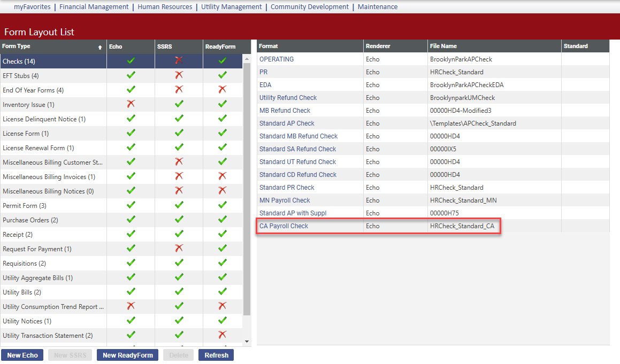
Task: Select the Purchase Orders (2) form type
Action: (30, 220)
